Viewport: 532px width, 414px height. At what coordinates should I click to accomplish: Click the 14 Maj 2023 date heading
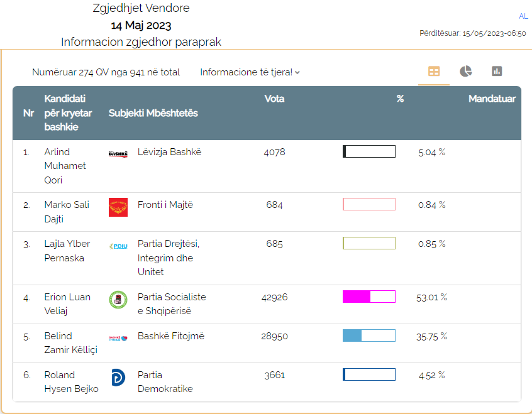coord(141,25)
